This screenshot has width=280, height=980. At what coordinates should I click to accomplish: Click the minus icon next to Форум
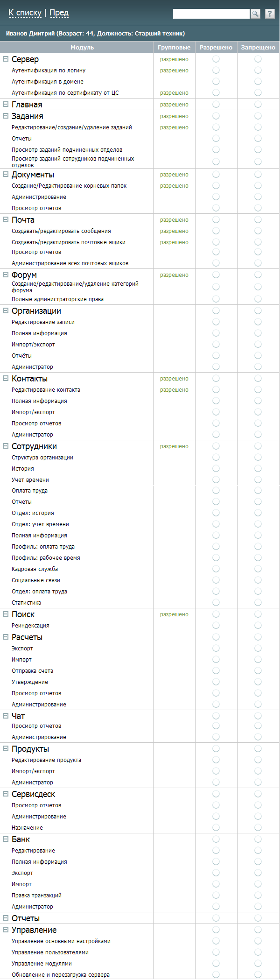pyautogui.click(x=6, y=275)
